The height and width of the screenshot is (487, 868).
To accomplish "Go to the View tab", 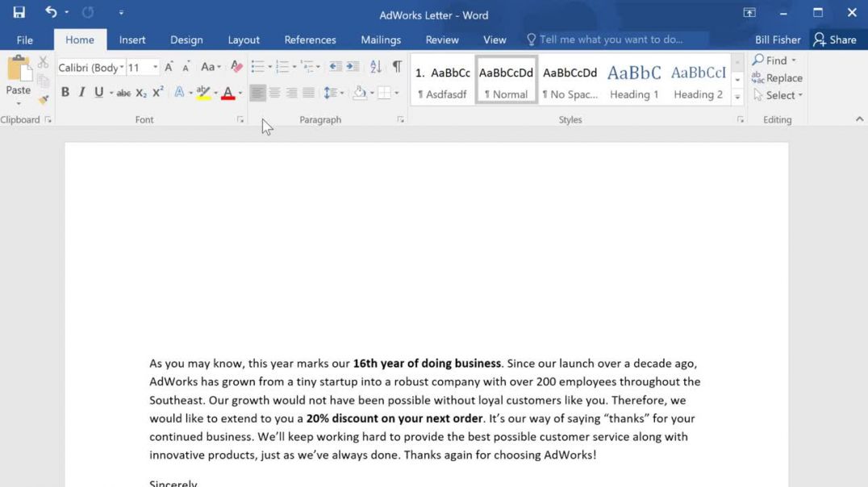I will 495,40.
